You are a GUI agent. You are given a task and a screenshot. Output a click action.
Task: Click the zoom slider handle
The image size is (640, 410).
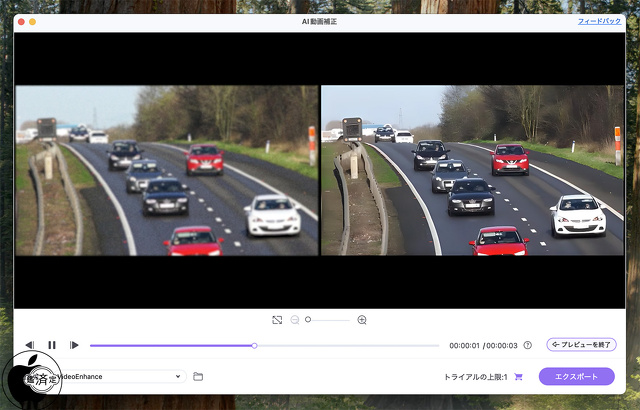tap(309, 320)
